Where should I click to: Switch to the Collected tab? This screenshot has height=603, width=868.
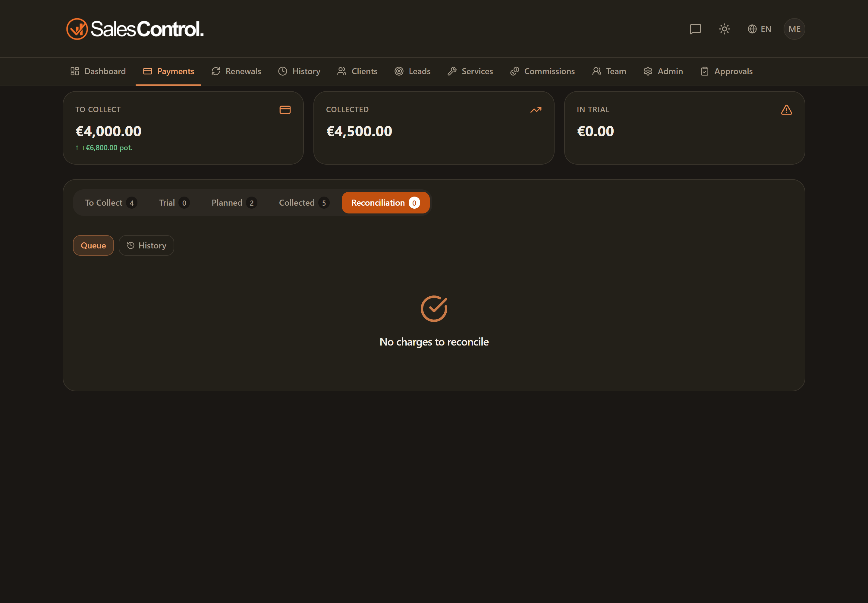[304, 203]
